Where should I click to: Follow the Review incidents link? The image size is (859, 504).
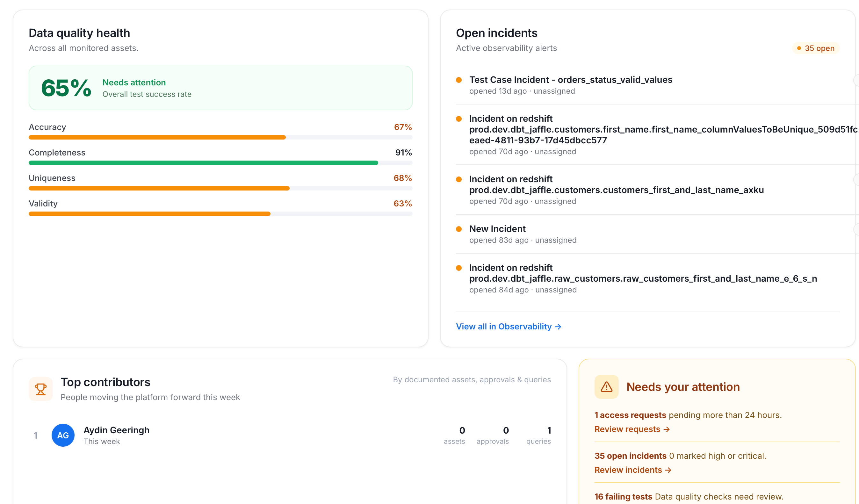[633, 470]
